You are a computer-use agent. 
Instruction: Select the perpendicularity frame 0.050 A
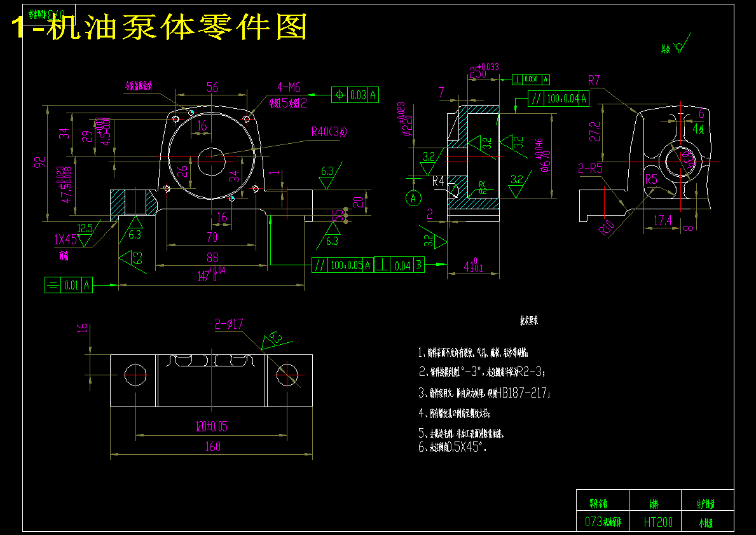pyautogui.click(x=531, y=79)
